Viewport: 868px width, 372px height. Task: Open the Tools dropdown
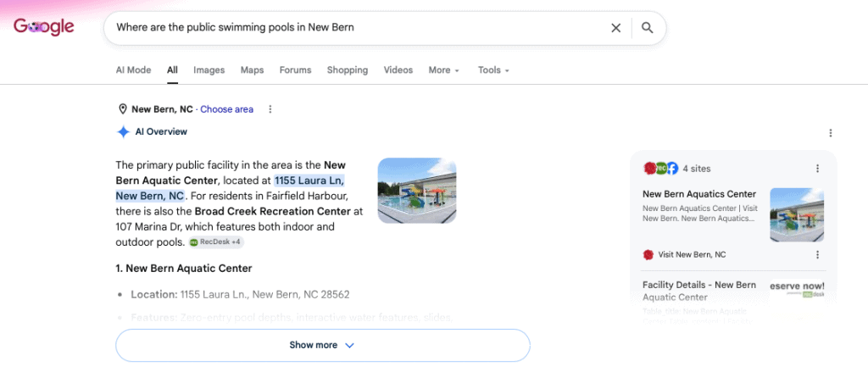pos(494,70)
